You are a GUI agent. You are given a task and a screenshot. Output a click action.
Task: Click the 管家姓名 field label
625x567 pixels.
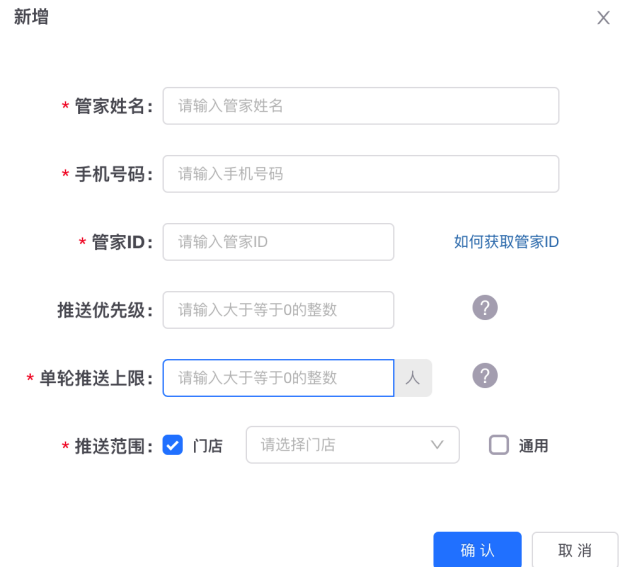coord(113,106)
